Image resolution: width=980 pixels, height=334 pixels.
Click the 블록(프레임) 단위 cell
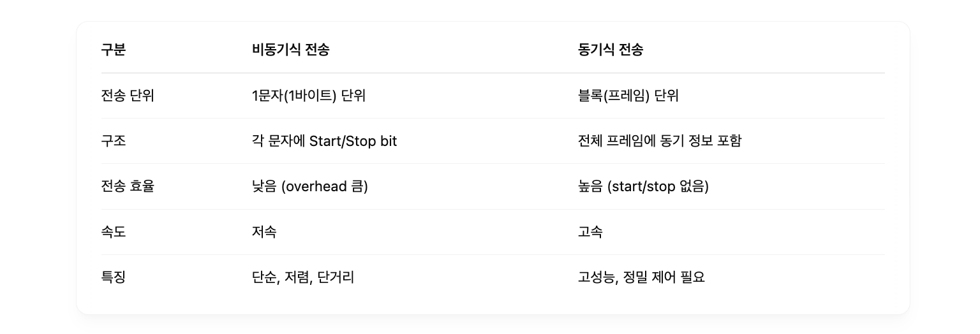[628, 96]
